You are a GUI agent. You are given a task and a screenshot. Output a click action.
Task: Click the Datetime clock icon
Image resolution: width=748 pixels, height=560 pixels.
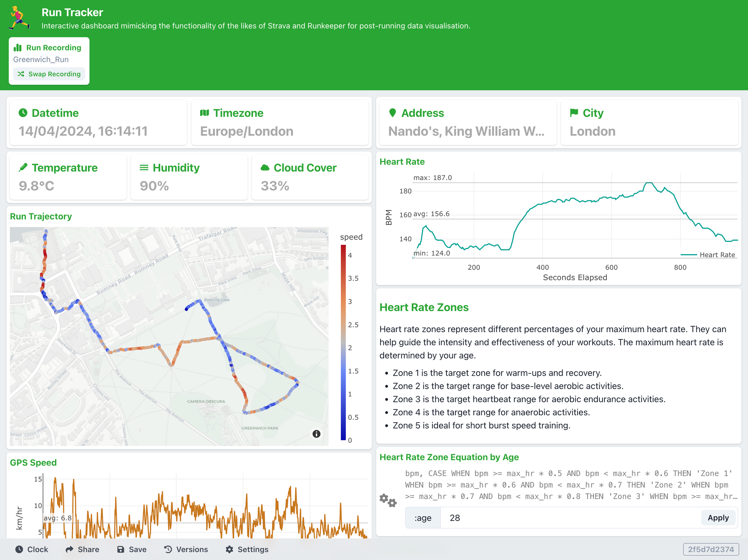pos(23,113)
